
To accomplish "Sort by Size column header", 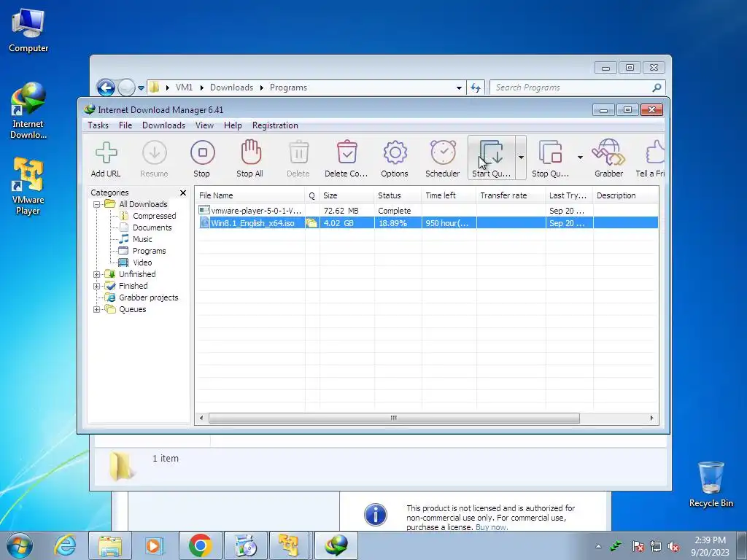I will (x=347, y=195).
